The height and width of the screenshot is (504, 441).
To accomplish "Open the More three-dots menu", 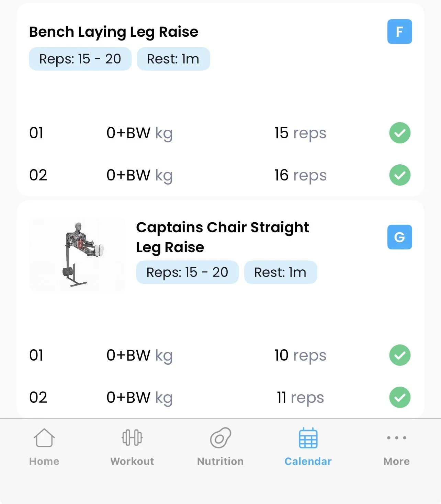I will point(396,438).
